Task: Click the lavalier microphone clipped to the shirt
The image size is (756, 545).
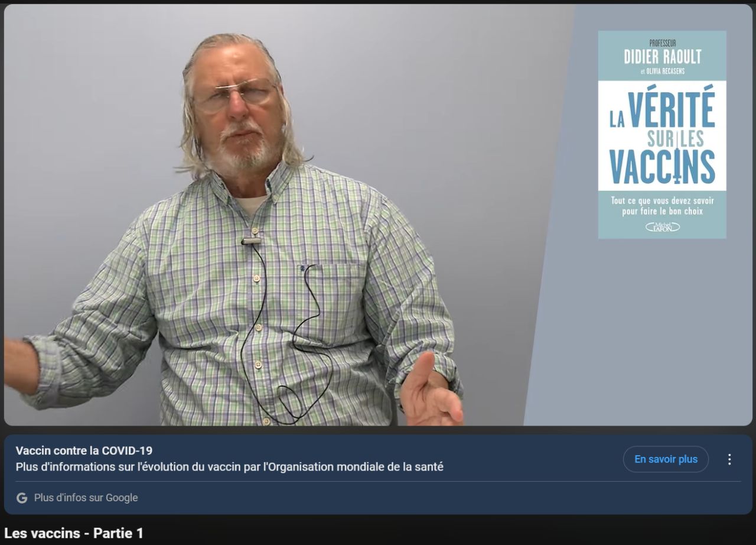Action: [251, 241]
